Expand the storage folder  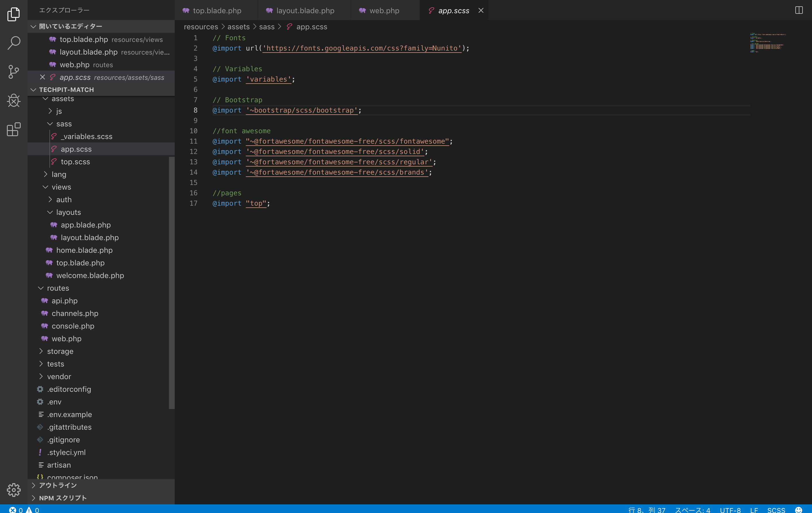click(101, 351)
